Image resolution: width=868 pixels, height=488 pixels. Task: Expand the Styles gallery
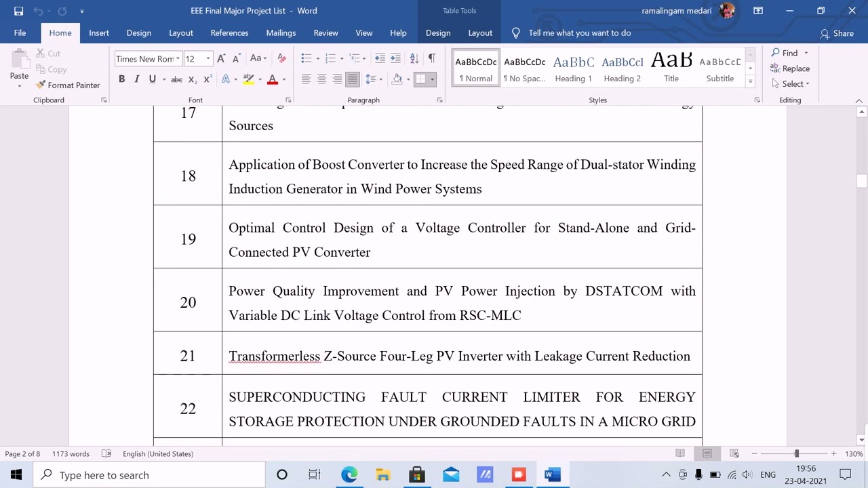click(x=750, y=81)
